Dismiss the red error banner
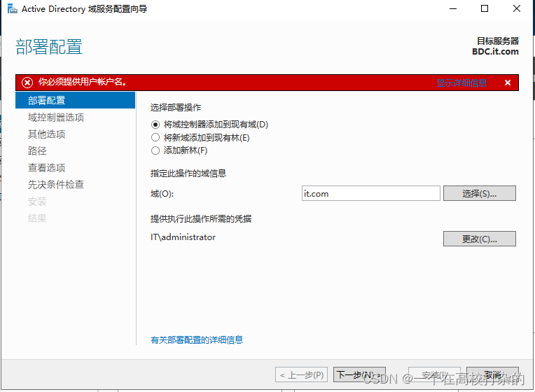Viewport: 535px width, 392px height. 508,83
